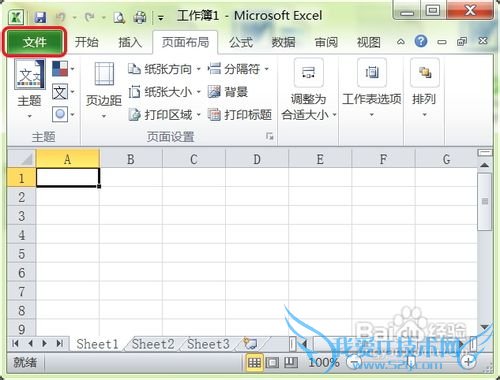Open 纸张方向 (Orientation) dropdown
Screen dimensions: 500x380
point(164,69)
